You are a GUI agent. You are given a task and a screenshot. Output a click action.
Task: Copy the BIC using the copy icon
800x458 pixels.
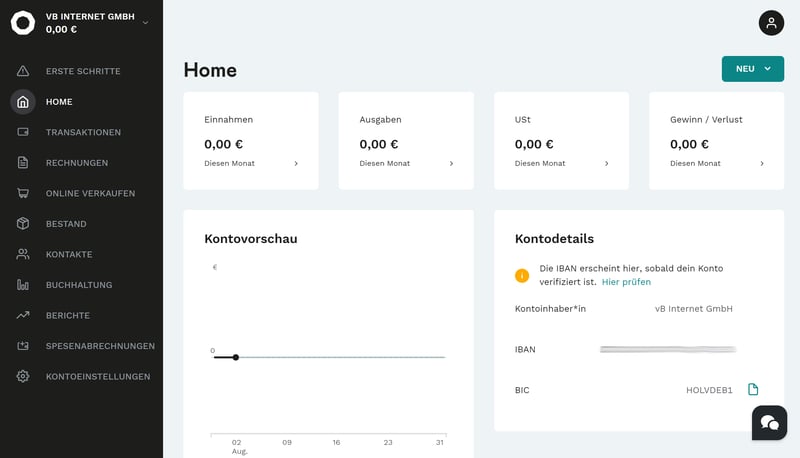click(x=754, y=389)
